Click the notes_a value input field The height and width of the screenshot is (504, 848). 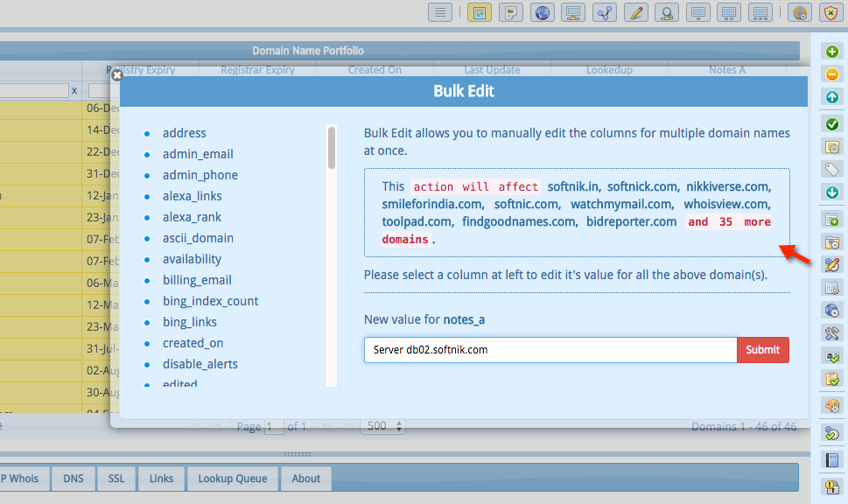(550, 350)
